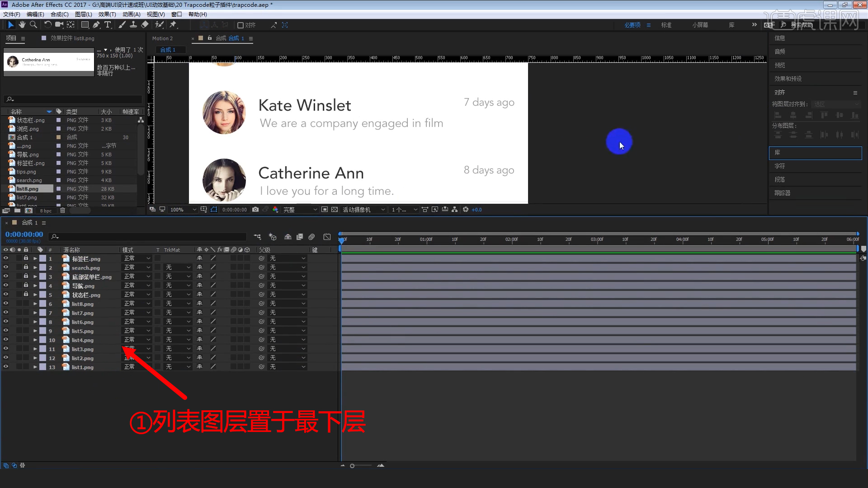Open the 效果(T) menu
The width and height of the screenshot is (868, 488).
pos(107,14)
